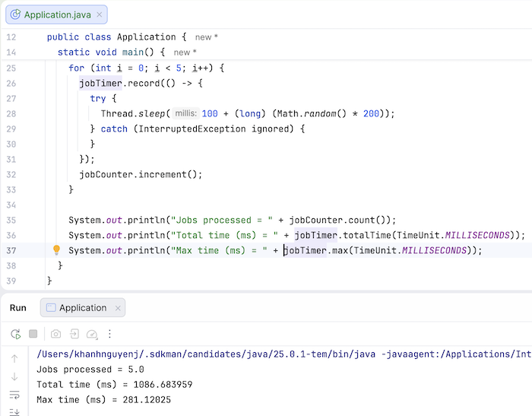Toggle scroll to end of console

[14, 411]
